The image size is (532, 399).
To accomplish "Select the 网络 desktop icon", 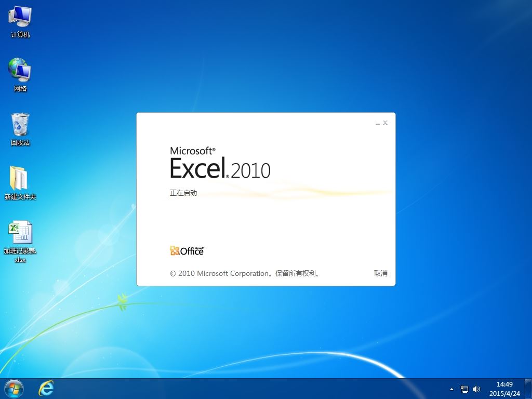I will [x=20, y=75].
